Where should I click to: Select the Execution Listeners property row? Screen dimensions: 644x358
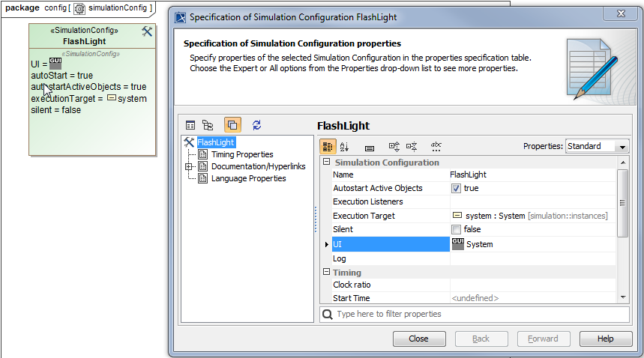474,201
